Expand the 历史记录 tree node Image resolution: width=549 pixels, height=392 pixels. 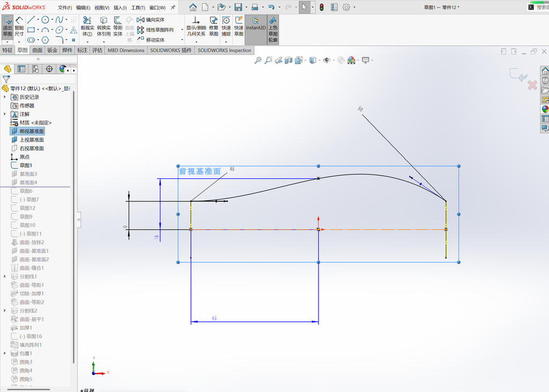tap(4, 97)
